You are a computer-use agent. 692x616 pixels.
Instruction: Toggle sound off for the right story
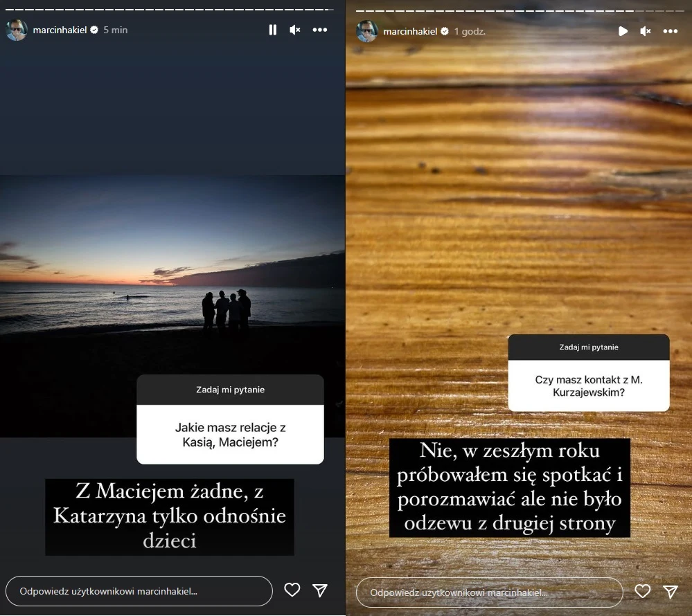pos(646,30)
